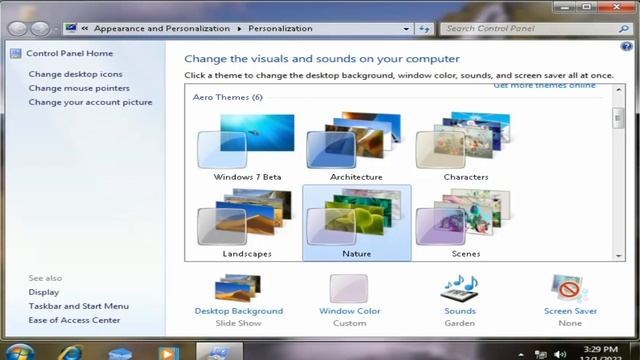Image resolution: width=640 pixels, height=360 pixels.
Task: Open Change your account picture
Action: pyautogui.click(x=90, y=102)
